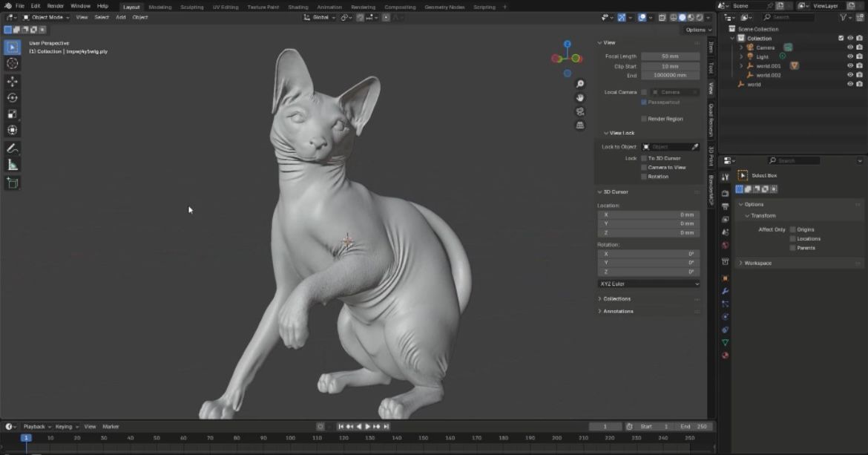Image resolution: width=868 pixels, height=455 pixels.
Task: Pick the Add Cube tool
Action: (x=12, y=183)
